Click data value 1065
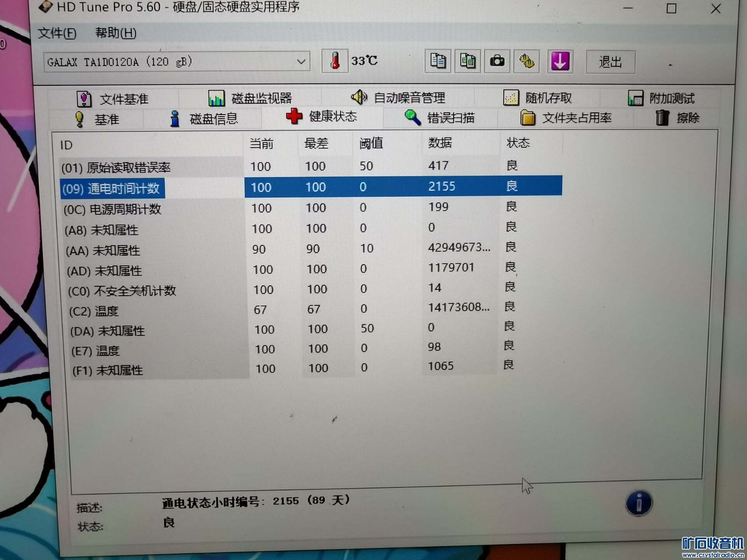747x560 pixels. pos(441,366)
